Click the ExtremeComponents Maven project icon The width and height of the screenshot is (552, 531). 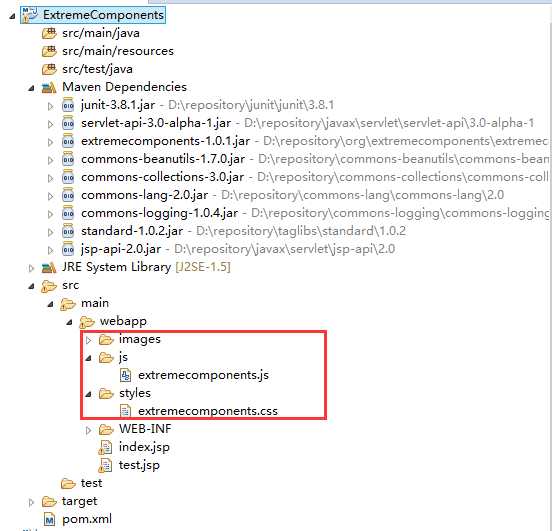(x=30, y=15)
